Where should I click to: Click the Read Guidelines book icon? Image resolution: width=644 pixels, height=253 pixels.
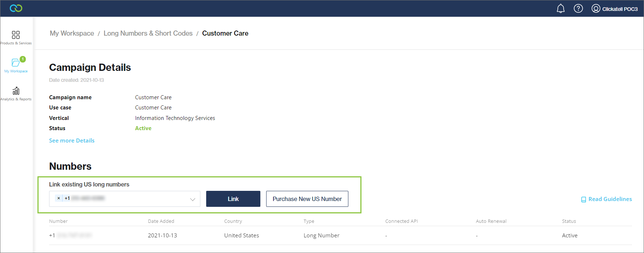click(x=583, y=200)
